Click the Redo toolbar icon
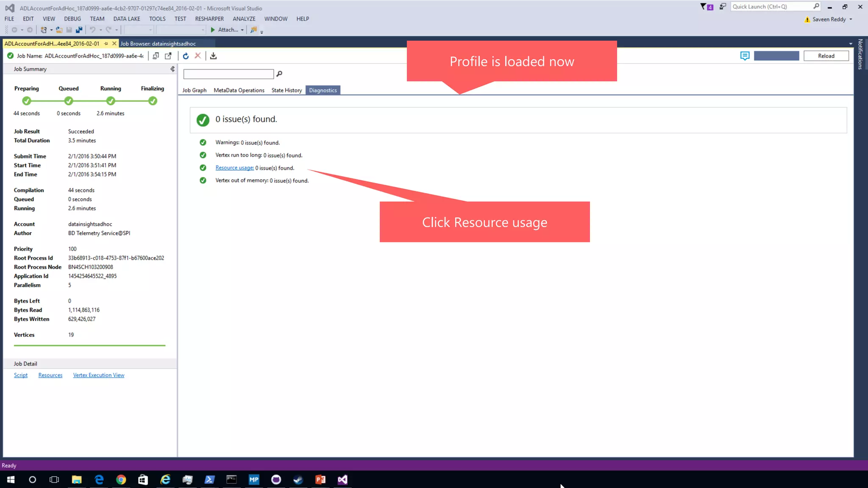 point(108,30)
